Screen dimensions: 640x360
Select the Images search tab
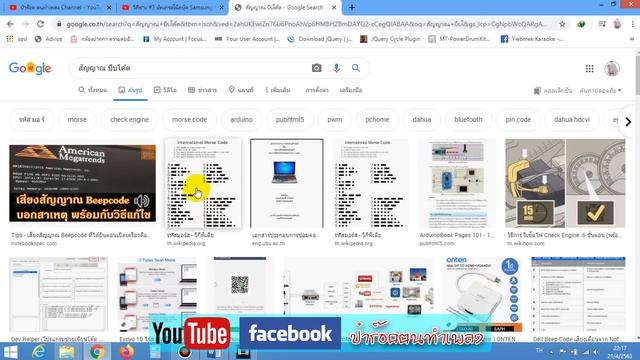click(x=130, y=90)
